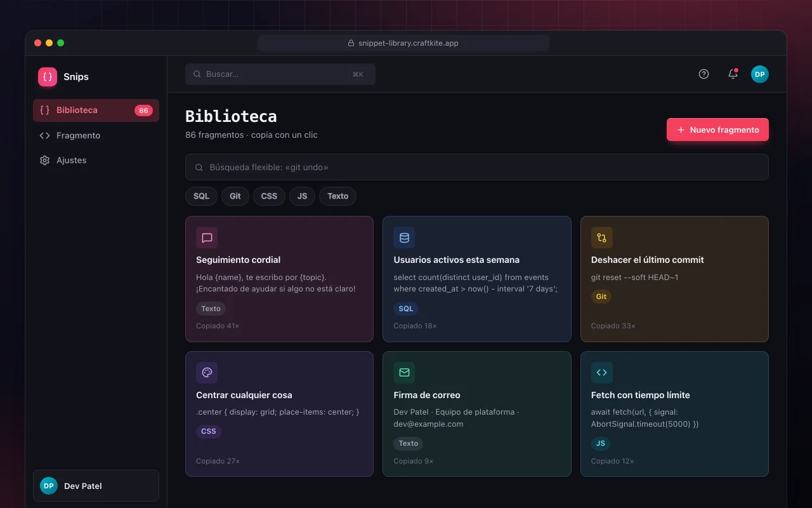
Task: Open Ajustes in the sidebar
Action: (x=96, y=160)
